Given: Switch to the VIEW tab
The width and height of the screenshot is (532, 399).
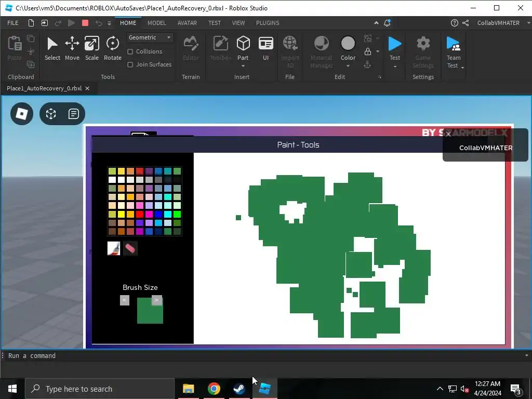Looking at the screenshot, I should point(238,23).
